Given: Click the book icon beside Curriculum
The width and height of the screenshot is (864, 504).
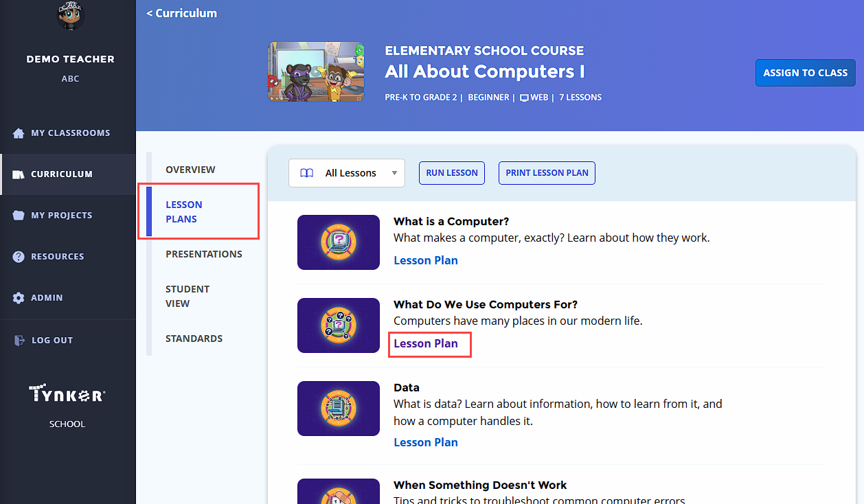Looking at the screenshot, I should (19, 174).
